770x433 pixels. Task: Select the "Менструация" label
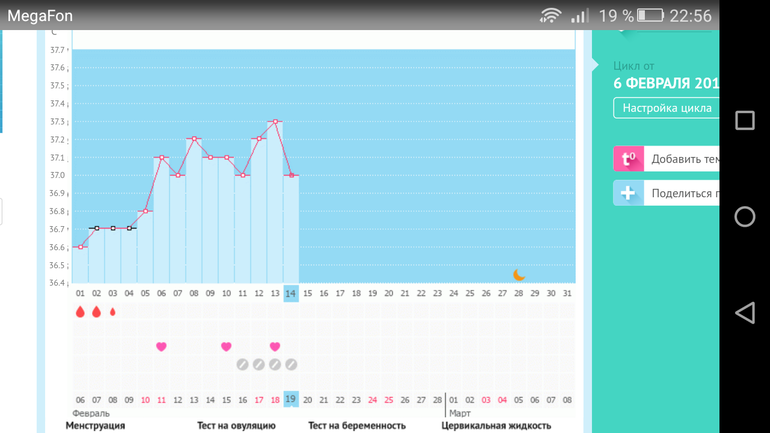96,425
